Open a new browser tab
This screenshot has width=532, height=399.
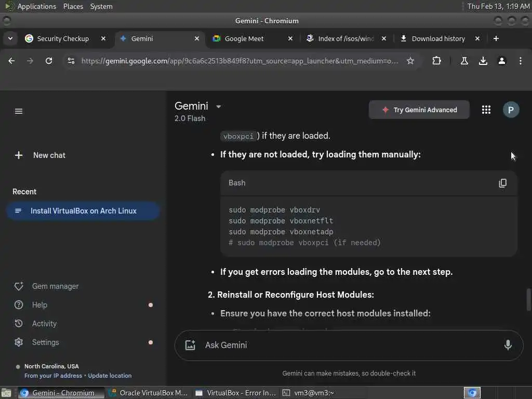pos(496,38)
